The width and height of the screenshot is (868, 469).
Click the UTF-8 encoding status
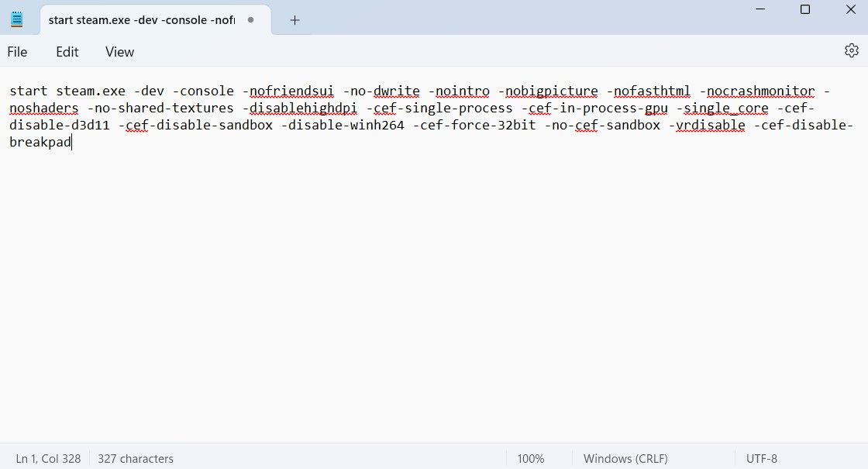point(762,458)
